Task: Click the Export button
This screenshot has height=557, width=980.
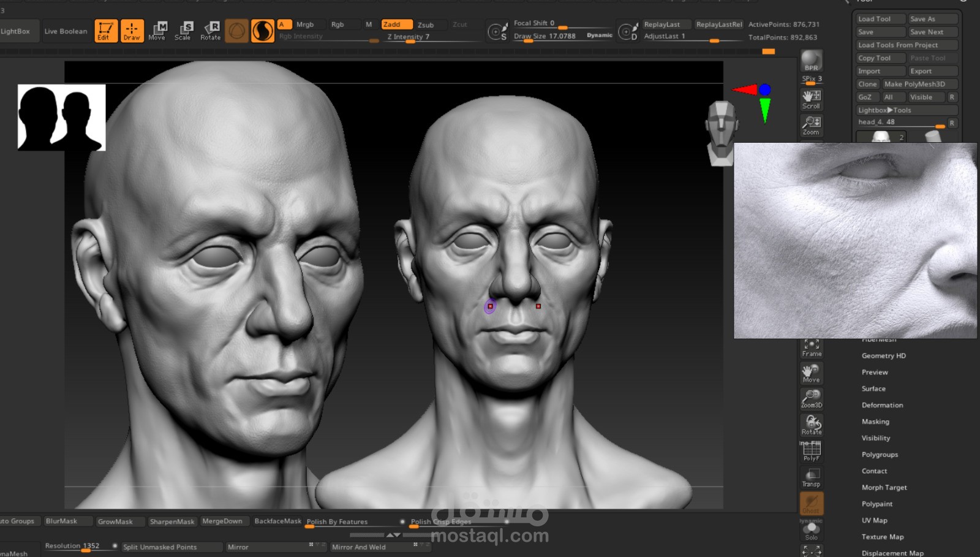Action: pos(933,71)
